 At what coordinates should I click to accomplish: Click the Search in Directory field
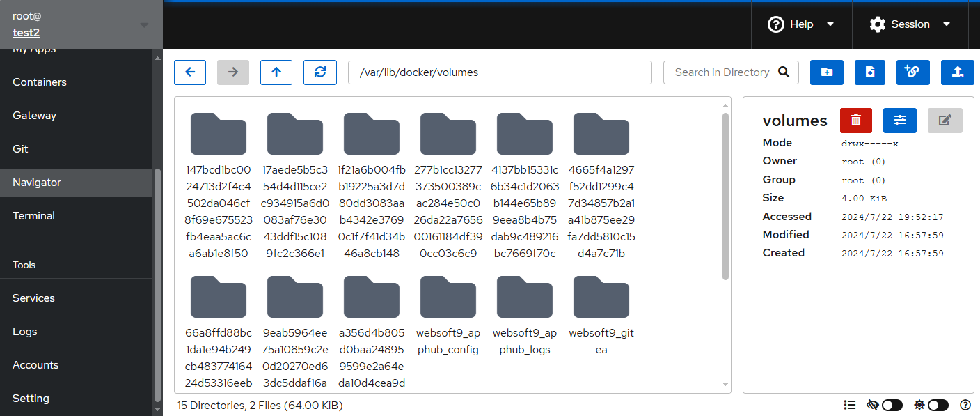tap(722, 72)
